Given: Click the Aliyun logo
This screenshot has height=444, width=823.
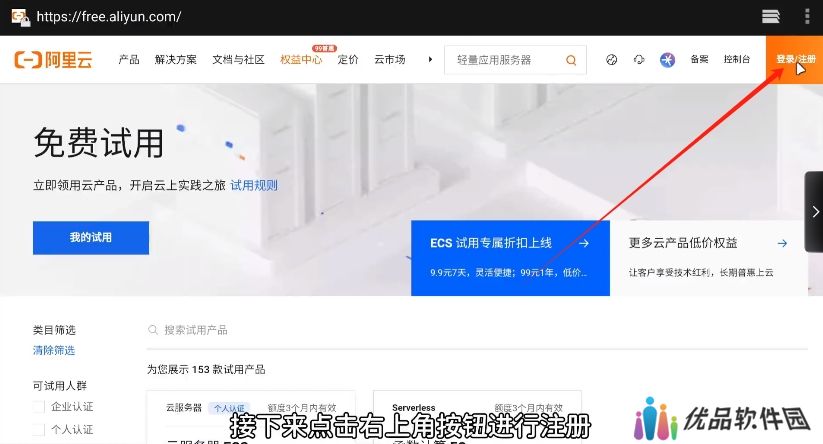Looking at the screenshot, I should (x=53, y=60).
